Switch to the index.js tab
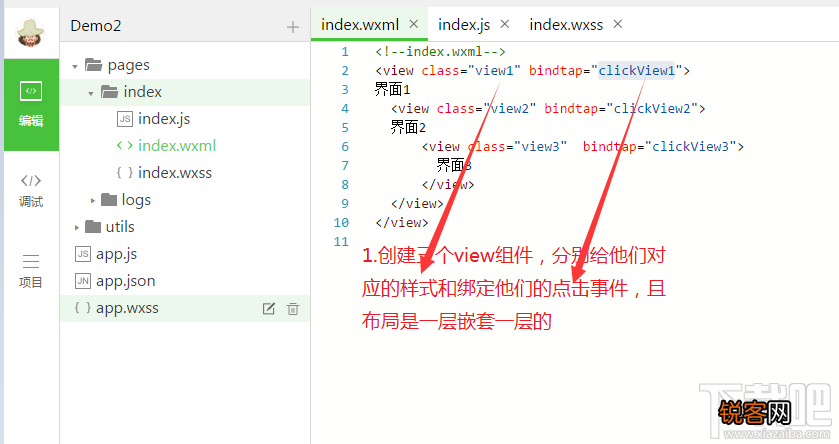Screen dimensions: 839x444 pos(464,24)
